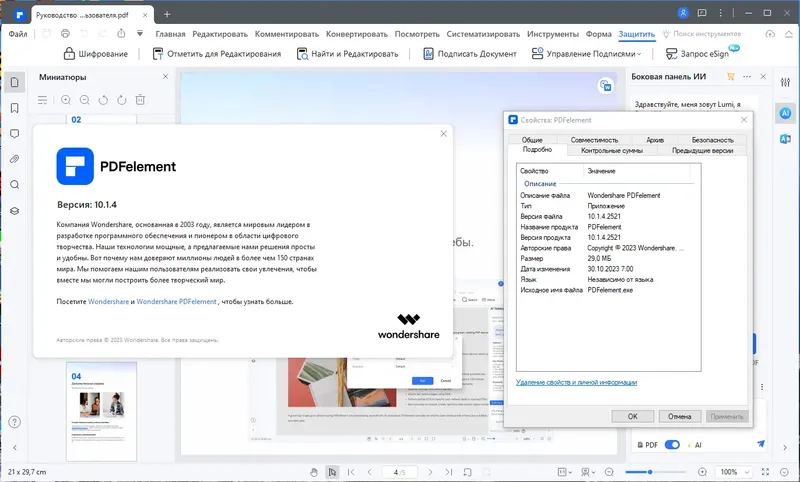Viewport: 800px width, 482px height.
Task: Click Отмена in the properties dialog
Action: click(680, 416)
